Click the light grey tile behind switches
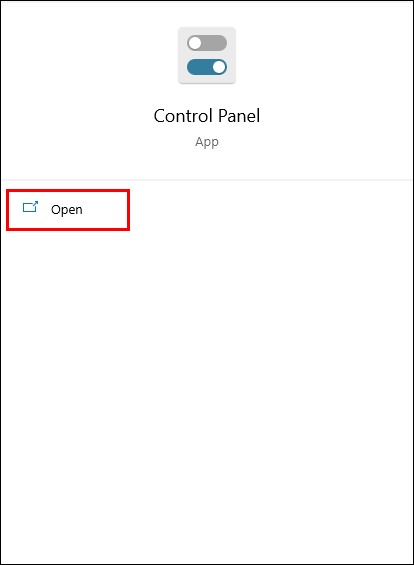 coord(207,55)
